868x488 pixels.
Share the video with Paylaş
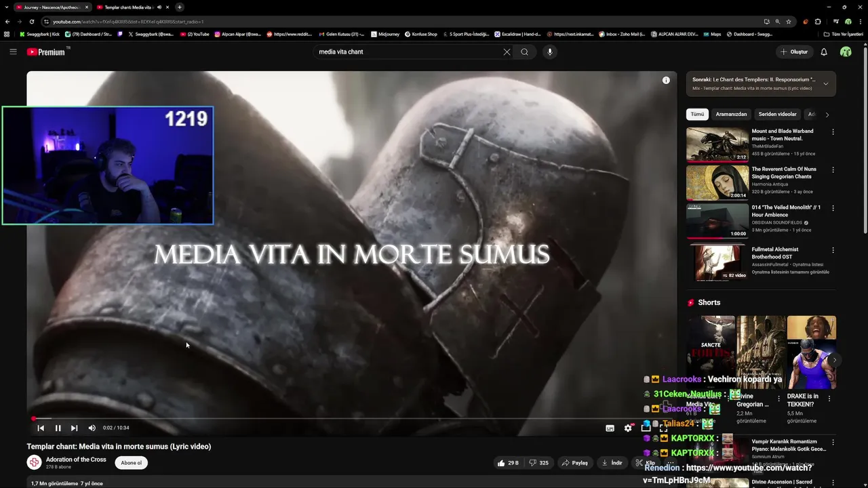click(x=575, y=463)
